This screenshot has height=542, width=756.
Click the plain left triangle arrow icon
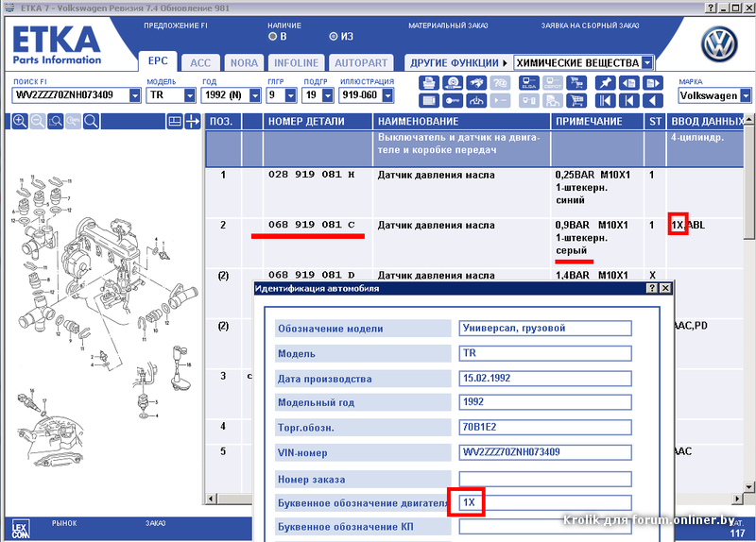pyautogui.click(x=652, y=101)
